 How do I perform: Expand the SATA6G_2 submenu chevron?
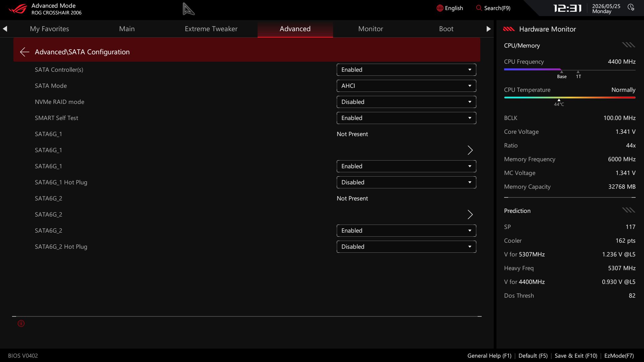(470, 215)
